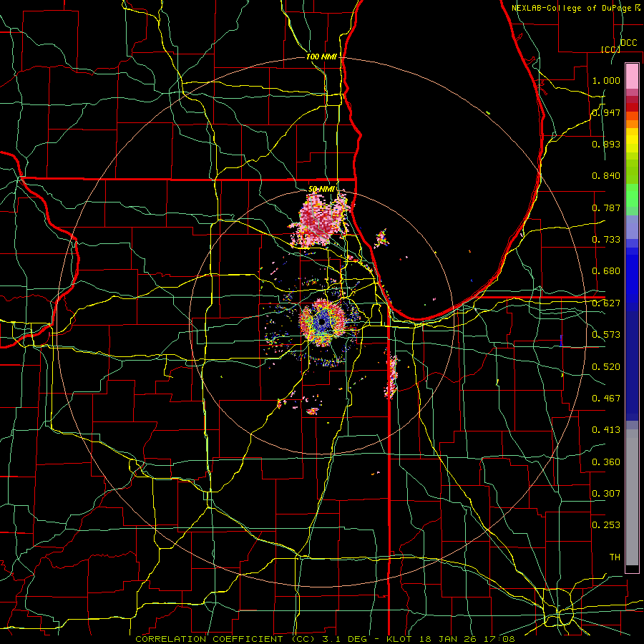Click the 0.467 legend value
The image size is (644, 644).
(606, 399)
